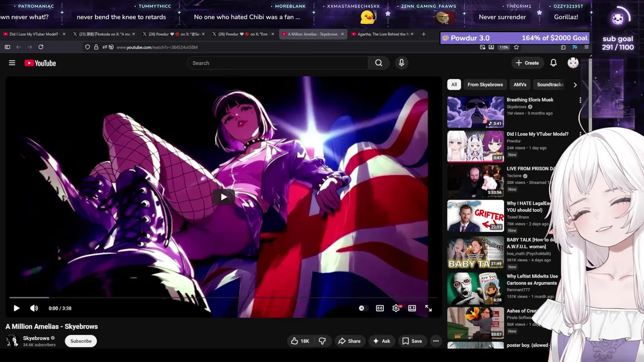Click the tracking protection shield icon
644x362 pixels.
(x=88, y=47)
